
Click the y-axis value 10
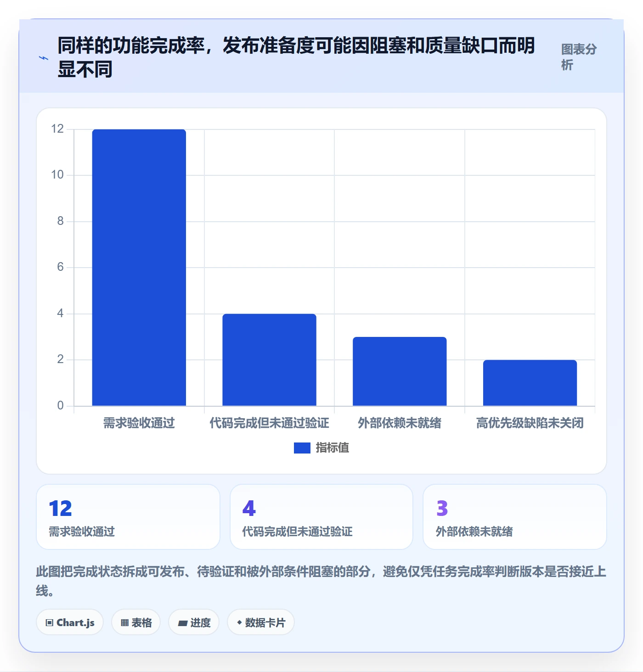point(57,175)
